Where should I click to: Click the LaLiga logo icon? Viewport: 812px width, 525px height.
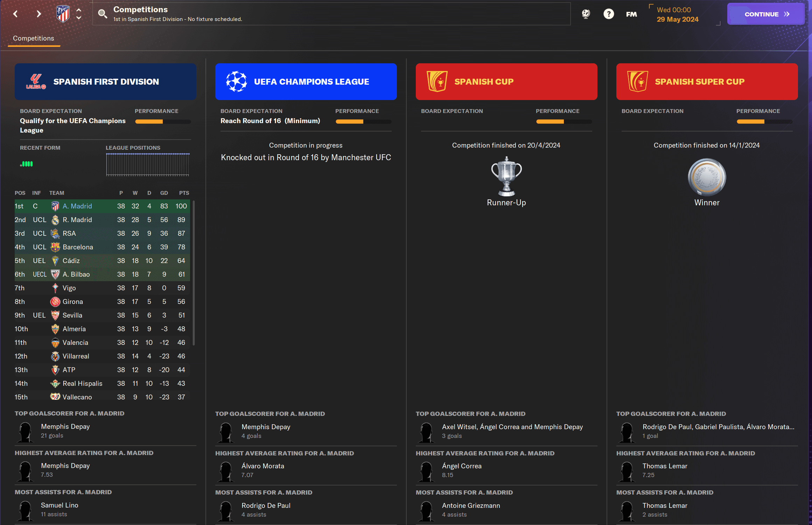tap(36, 81)
